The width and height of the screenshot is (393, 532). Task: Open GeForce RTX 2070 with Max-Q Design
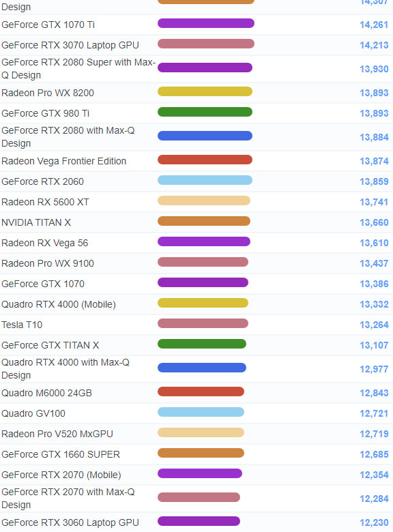[x=68, y=499]
